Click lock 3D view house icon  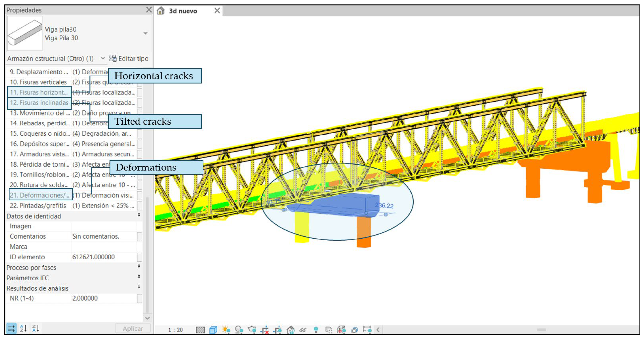coord(290,330)
